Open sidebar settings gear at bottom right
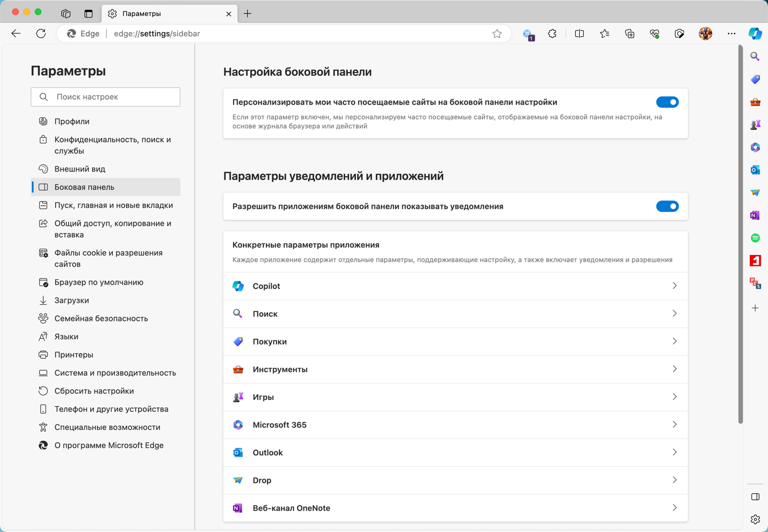 pyautogui.click(x=755, y=520)
